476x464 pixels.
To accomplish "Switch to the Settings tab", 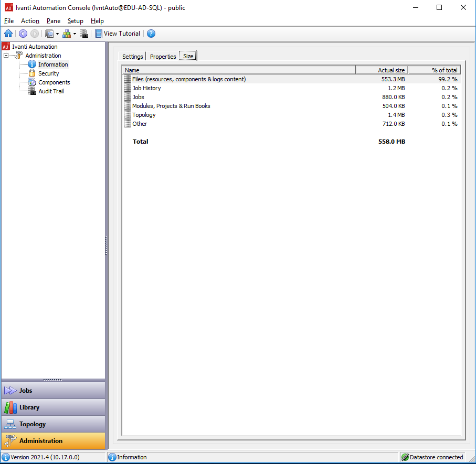I will point(132,57).
